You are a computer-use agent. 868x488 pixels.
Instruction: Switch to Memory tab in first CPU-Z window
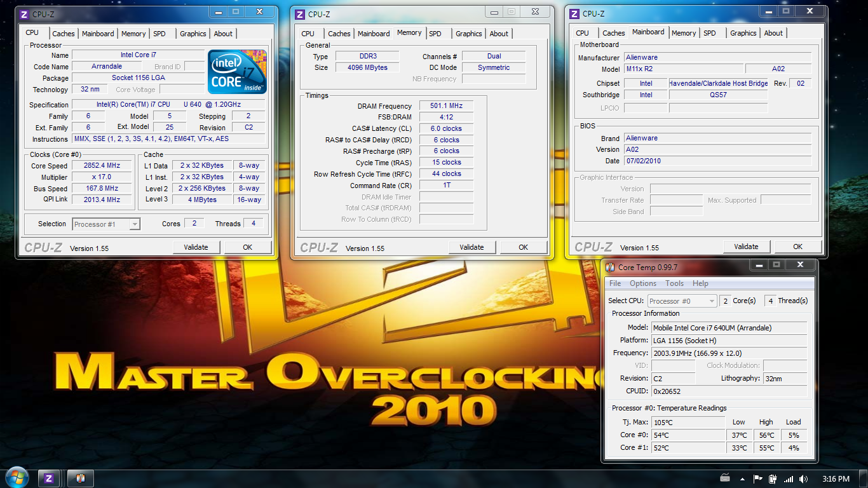(133, 34)
